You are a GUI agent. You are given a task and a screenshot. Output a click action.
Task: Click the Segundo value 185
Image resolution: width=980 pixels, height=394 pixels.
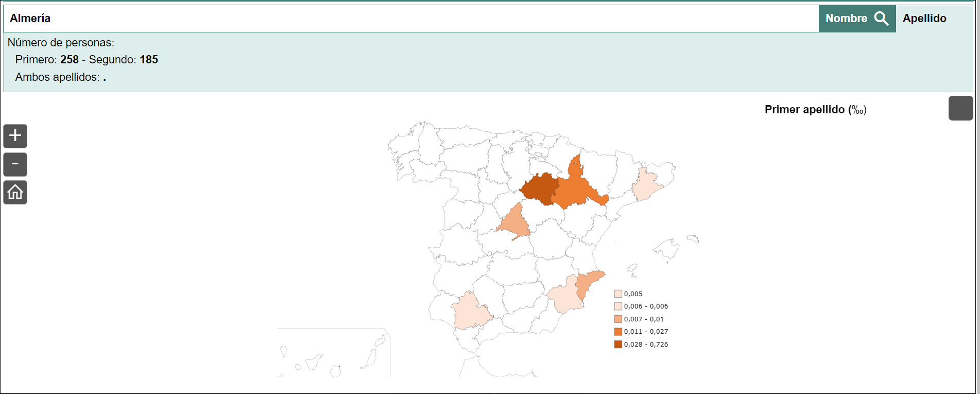click(149, 60)
